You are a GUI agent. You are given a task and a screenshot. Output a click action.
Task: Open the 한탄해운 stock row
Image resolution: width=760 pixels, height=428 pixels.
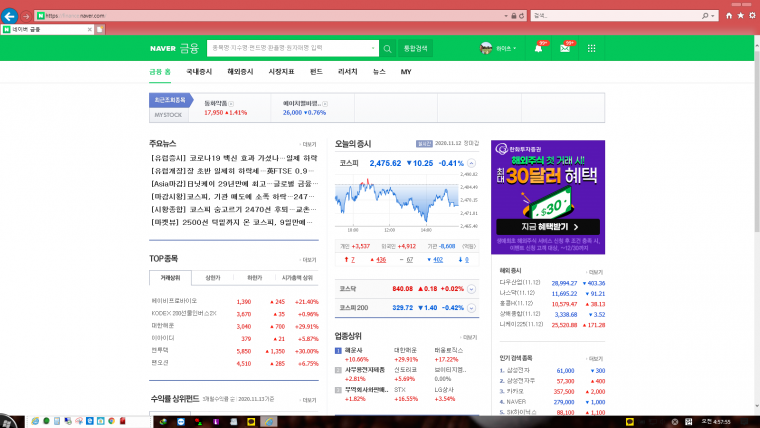[x=235, y=326]
